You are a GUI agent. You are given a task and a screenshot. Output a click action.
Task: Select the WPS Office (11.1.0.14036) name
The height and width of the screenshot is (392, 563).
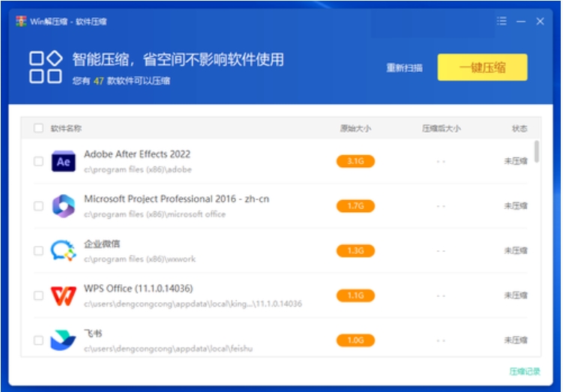138,289
